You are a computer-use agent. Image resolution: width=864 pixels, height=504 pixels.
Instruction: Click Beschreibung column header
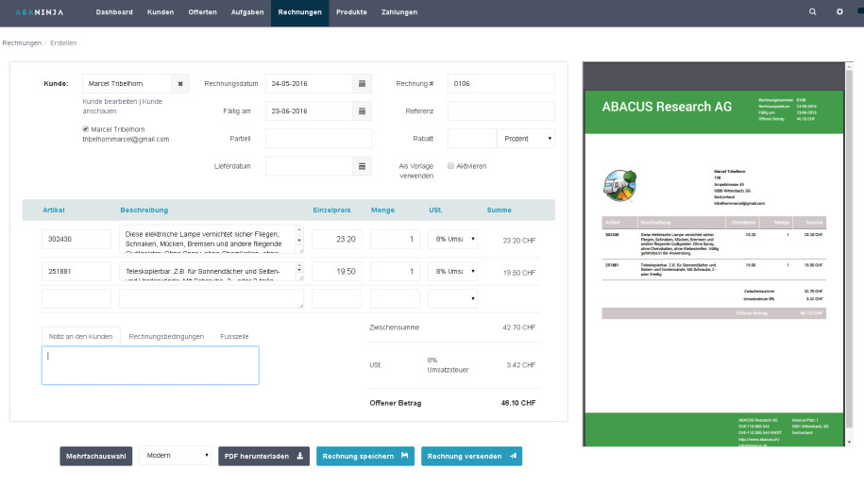pyautogui.click(x=144, y=210)
